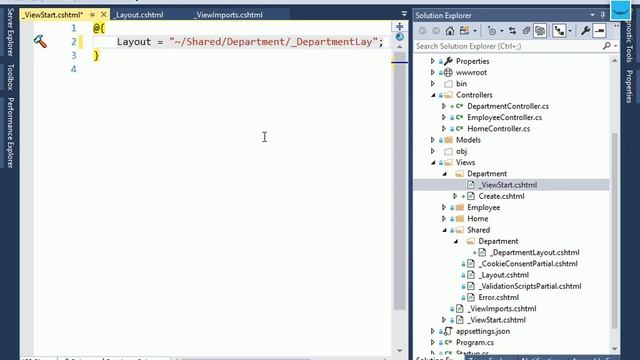Click the wwwroot globe icon
640x360 pixels.
tap(448, 72)
